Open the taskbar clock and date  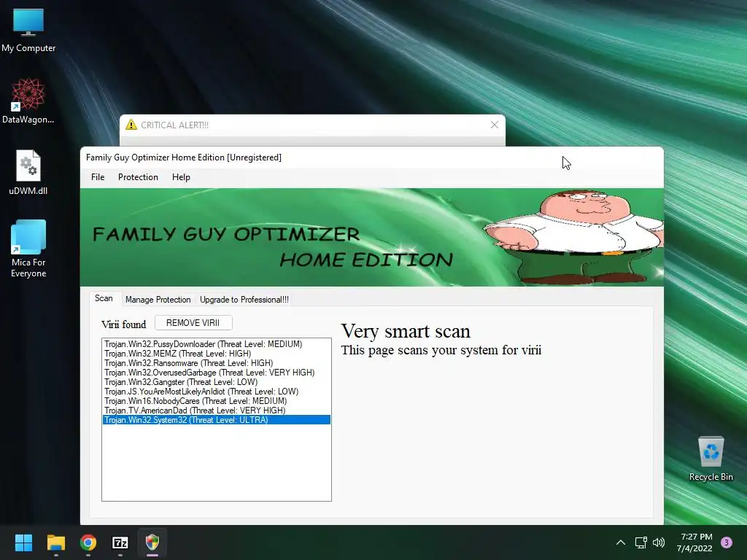point(694,542)
